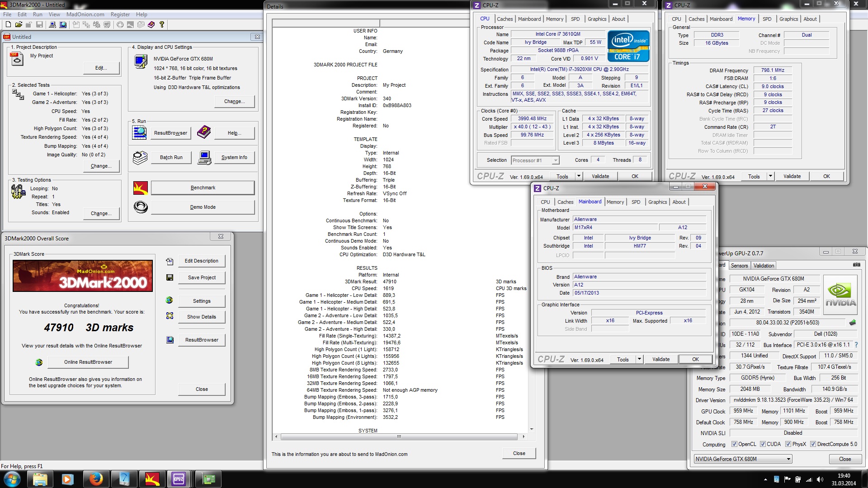Switch to Graphics tab in Mainboard CPU-Z window

(657, 202)
